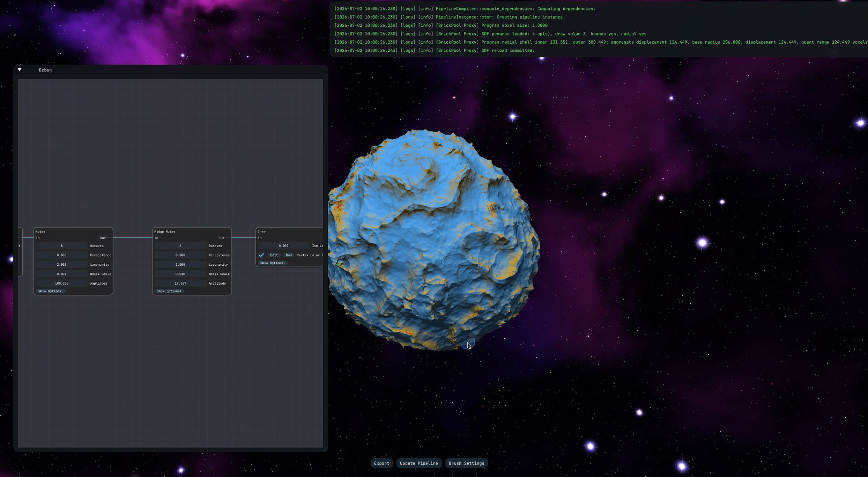Screen dimensions: 868x477
Task: Select the Noise node Noise Scale field
Action: click(62, 274)
